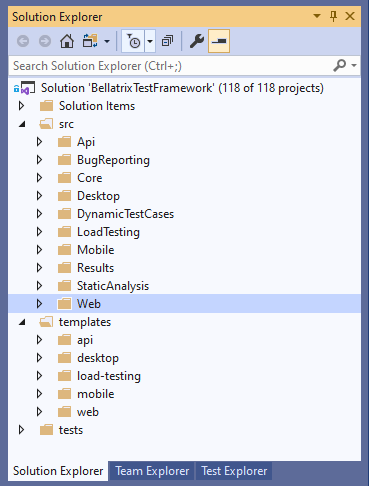The width and height of the screenshot is (369, 486).
Task: Select load-testing folder label
Action: [x=109, y=376]
